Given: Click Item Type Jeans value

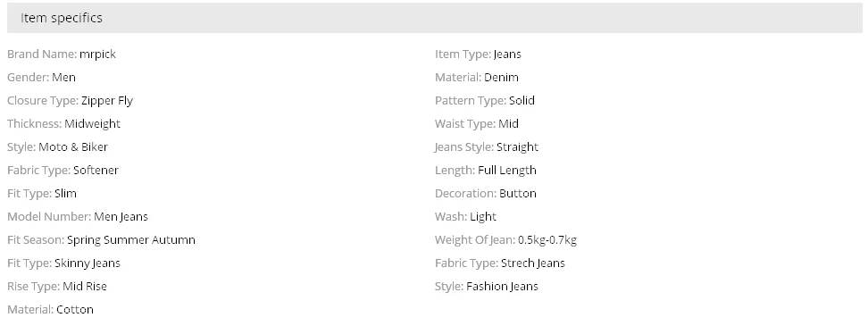Looking at the screenshot, I should pyautogui.click(x=507, y=54).
